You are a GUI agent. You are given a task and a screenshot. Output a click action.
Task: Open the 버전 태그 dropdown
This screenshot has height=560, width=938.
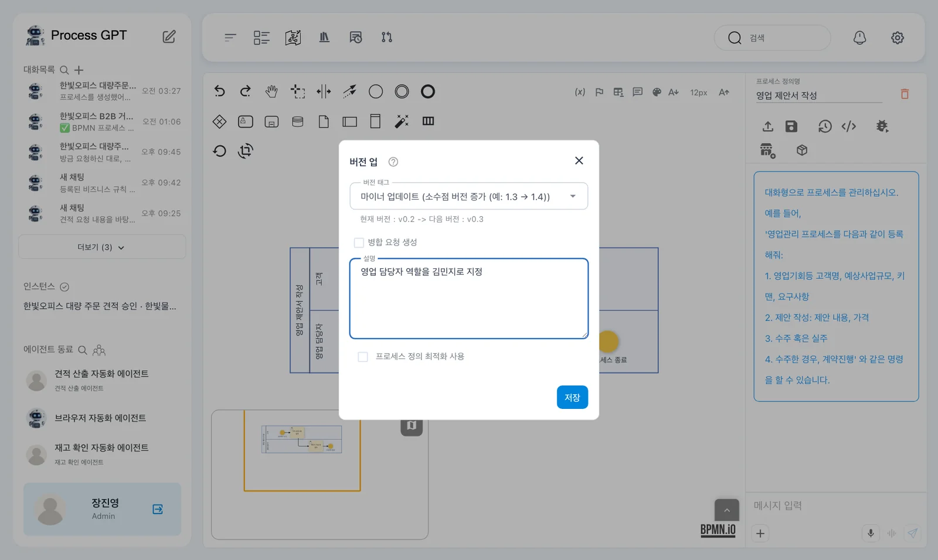point(468,196)
